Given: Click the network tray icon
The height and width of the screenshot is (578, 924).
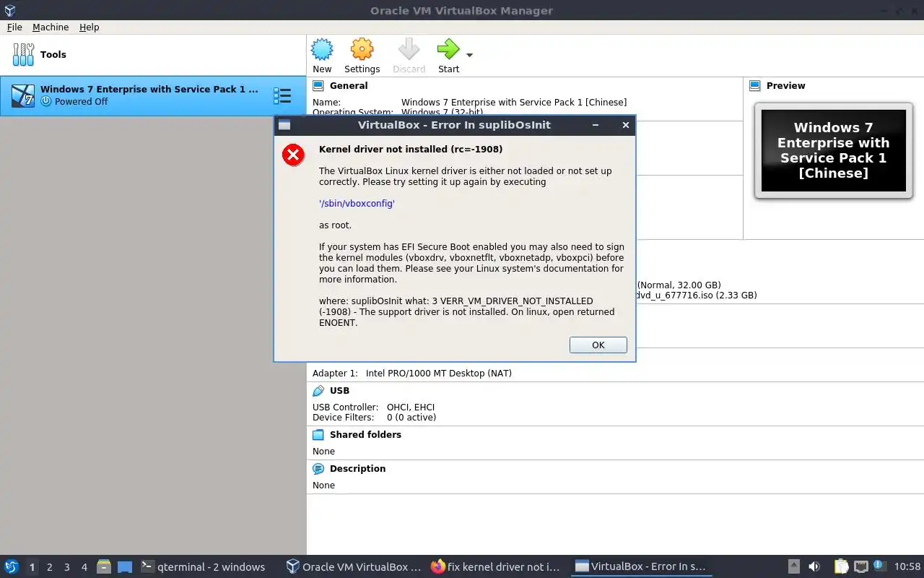Looking at the screenshot, I should tap(860, 567).
